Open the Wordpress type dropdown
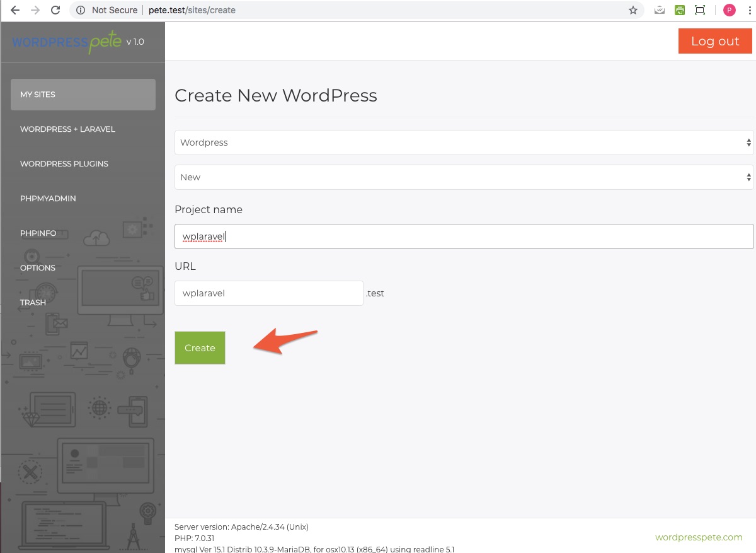Viewport: 756px width, 553px height. pos(464,143)
